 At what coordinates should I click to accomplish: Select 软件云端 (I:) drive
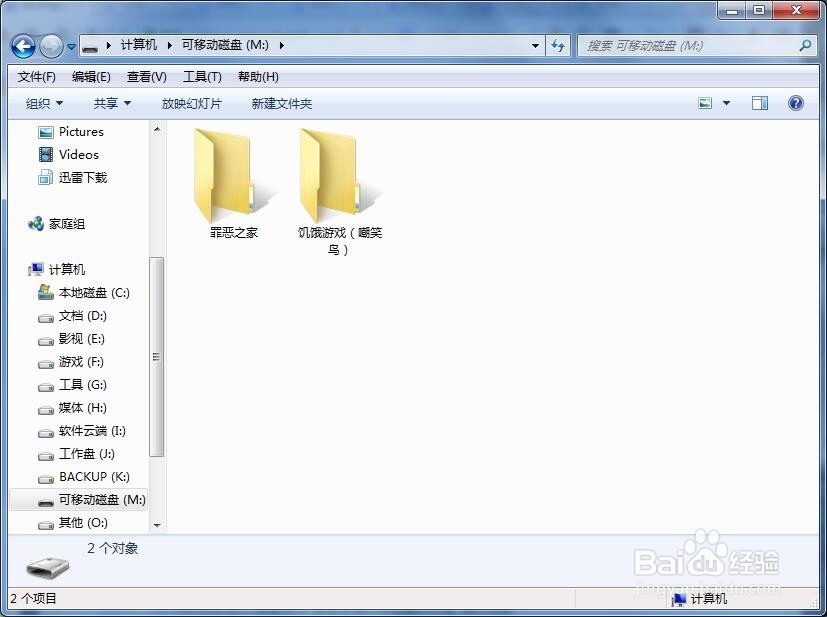pos(92,431)
